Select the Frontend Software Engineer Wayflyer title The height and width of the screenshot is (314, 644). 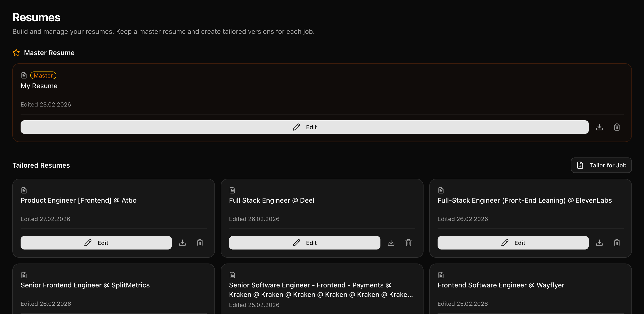(x=501, y=285)
